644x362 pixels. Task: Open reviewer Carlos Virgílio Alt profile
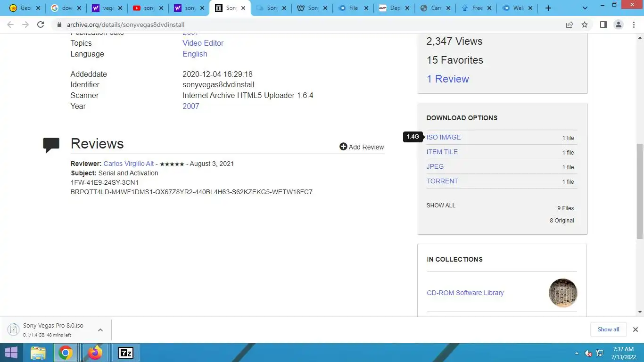128,164
